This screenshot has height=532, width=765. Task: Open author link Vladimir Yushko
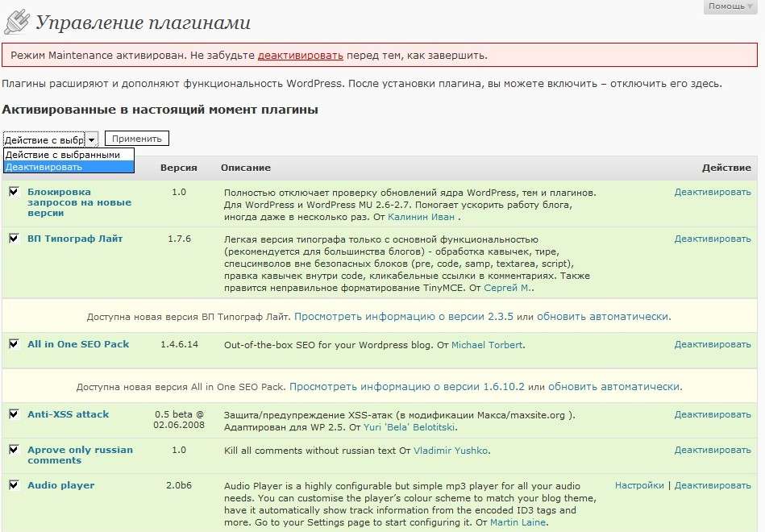(451, 451)
